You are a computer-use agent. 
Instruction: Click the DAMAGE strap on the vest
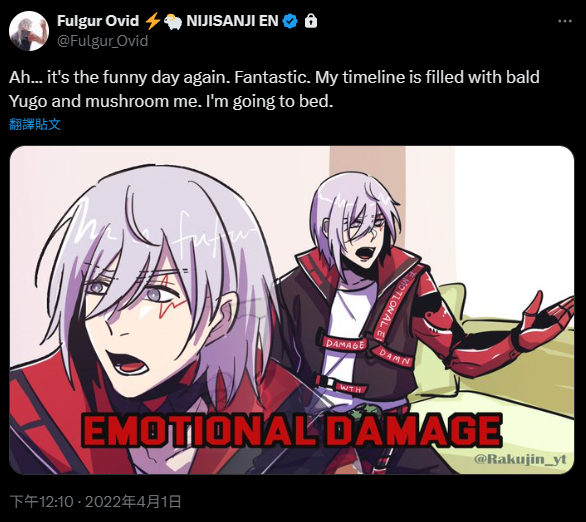tap(345, 344)
